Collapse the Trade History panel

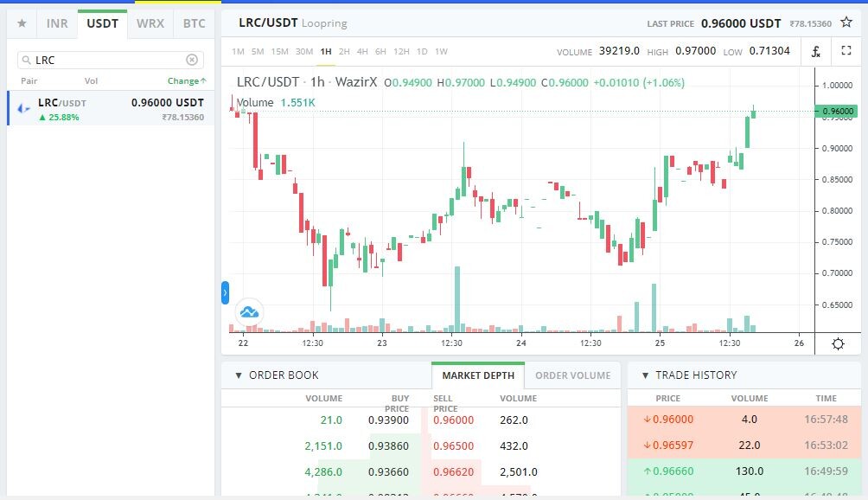pyautogui.click(x=645, y=375)
